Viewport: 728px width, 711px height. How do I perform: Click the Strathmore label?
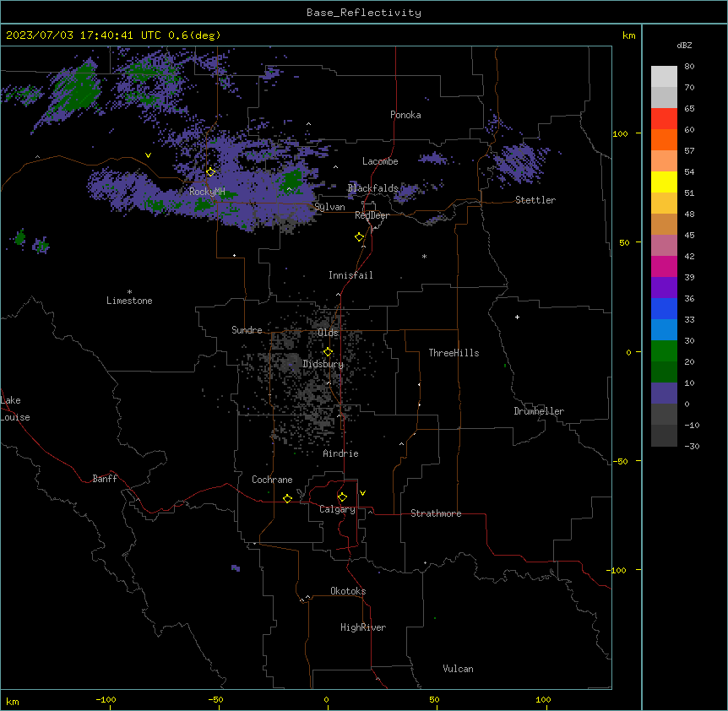436,513
